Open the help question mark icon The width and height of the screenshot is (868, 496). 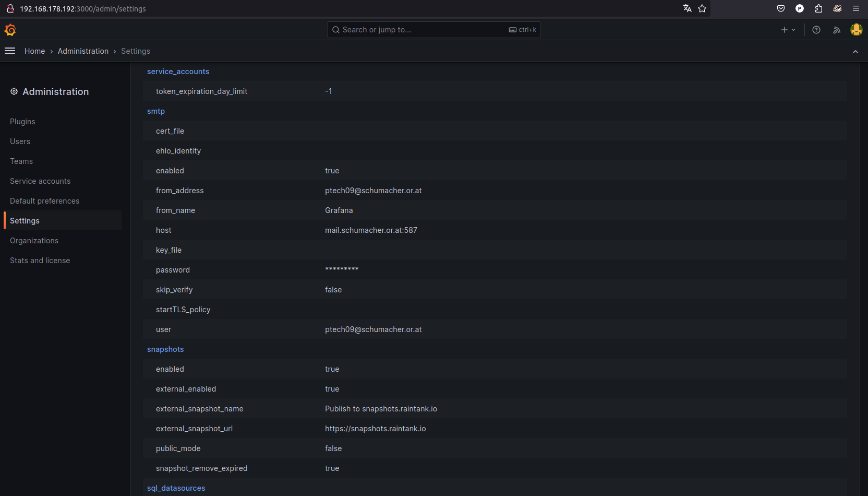816,30
